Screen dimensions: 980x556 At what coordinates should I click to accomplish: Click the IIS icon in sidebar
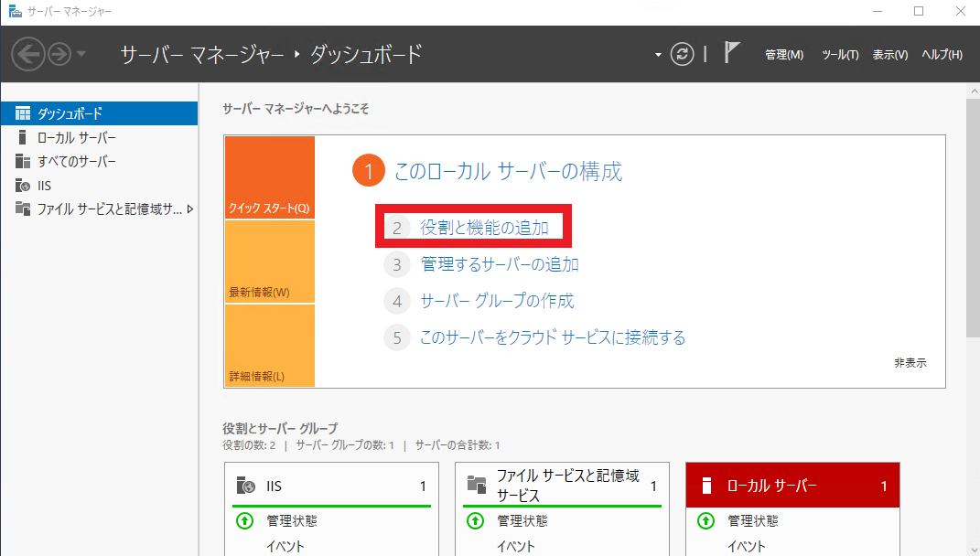23,186
